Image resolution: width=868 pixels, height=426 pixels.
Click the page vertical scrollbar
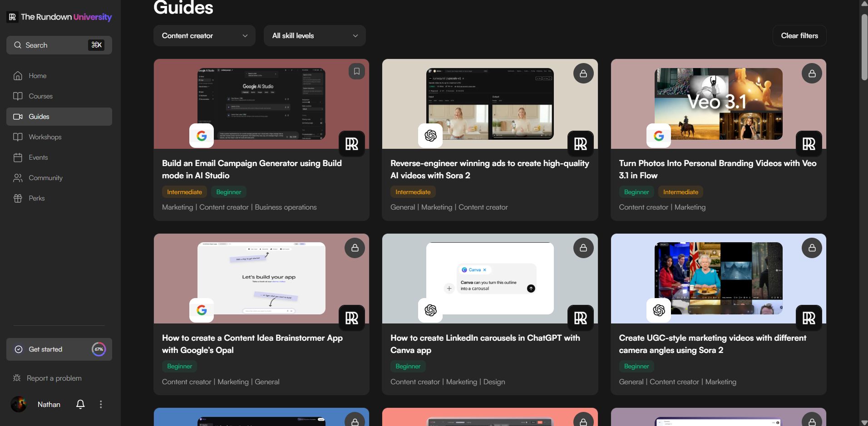tap(864, 48)
